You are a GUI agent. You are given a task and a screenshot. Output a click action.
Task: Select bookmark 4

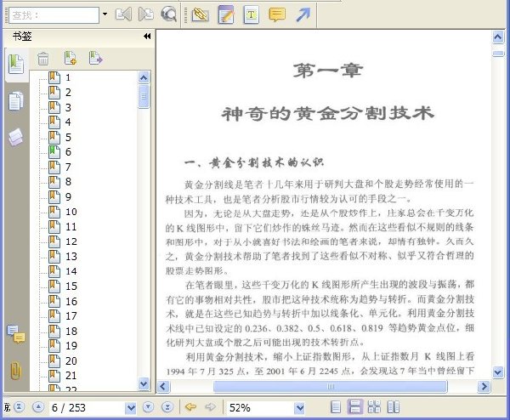tap(59, 122)
